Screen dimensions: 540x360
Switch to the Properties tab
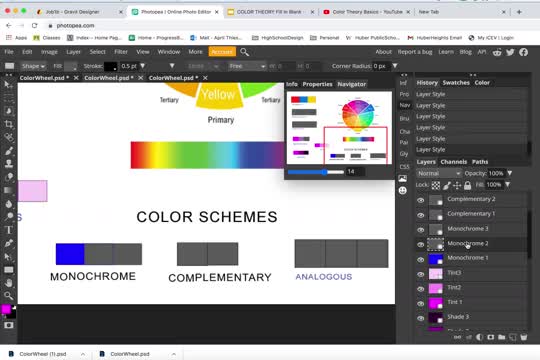click(x=317, y=84)
